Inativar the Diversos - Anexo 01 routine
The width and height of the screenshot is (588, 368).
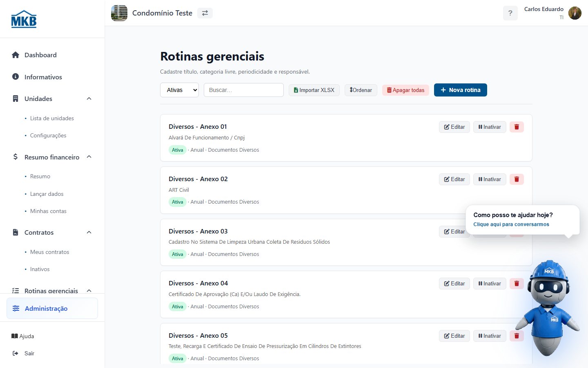pos(490,127)
